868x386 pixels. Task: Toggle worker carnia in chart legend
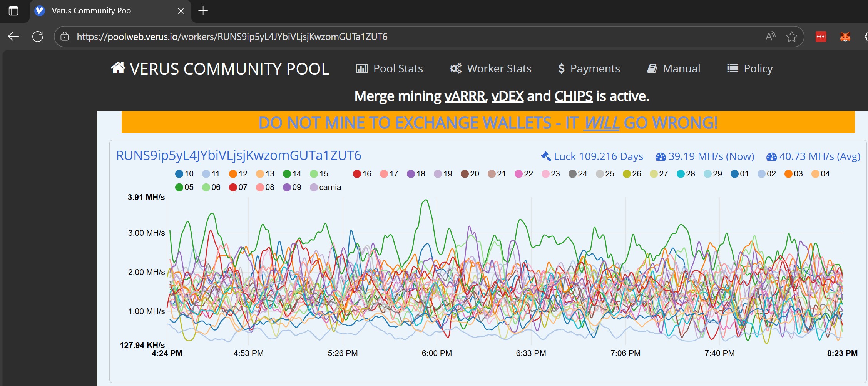326,187
